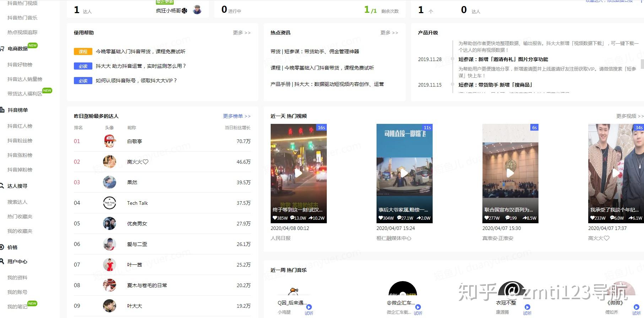This screenshot has width=644, height=318.
Task: Play the 人民日报 Wuhan video
Action: tap(299, 173)
